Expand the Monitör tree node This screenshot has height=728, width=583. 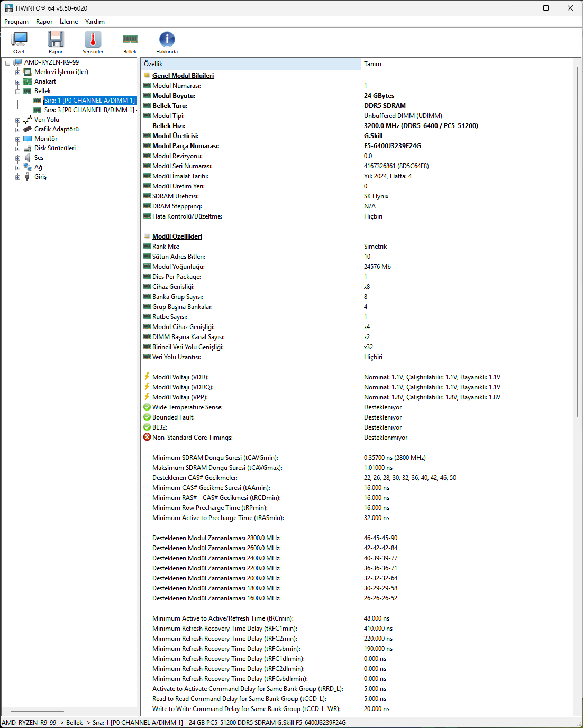pyautogui.click(x=17, y=139)
